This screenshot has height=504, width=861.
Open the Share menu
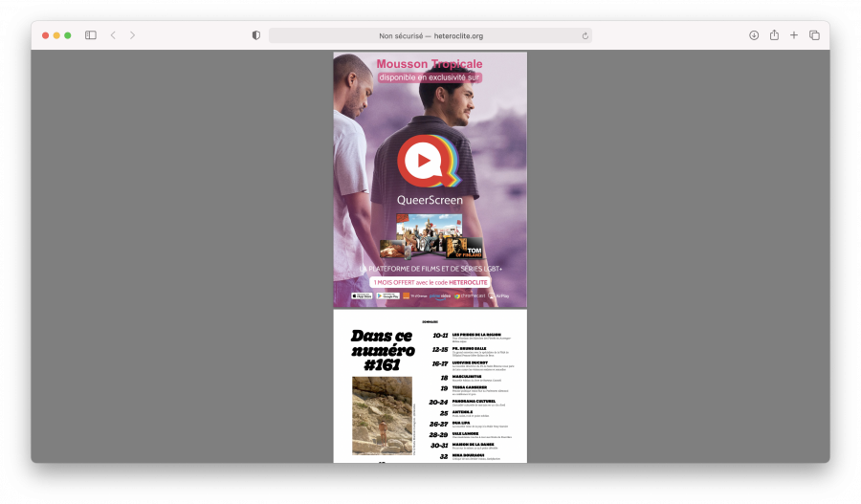(774, 35)
